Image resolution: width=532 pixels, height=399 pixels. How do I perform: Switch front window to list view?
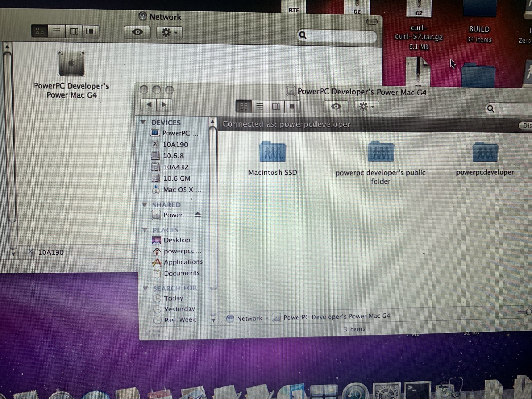[x=260, y=107]
